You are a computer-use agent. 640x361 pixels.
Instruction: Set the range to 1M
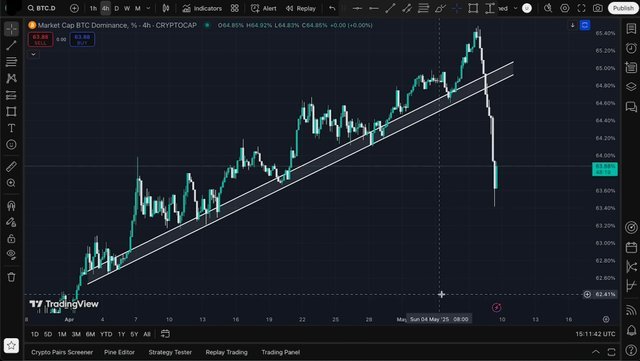point(62,334)
